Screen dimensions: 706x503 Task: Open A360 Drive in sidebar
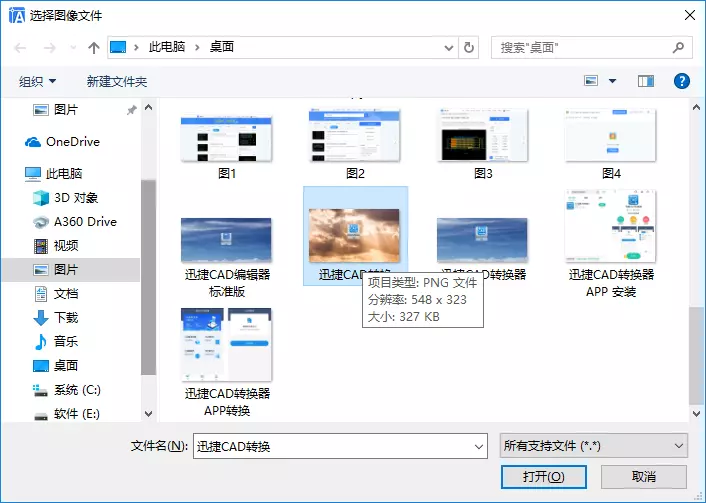tap(84, 222)
